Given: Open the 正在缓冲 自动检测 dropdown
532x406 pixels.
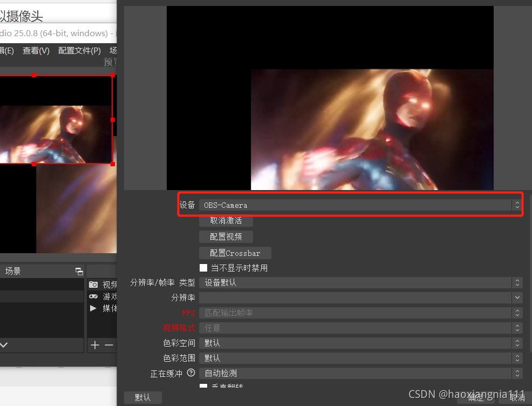Looking at the screenshot, I should pyautogui.click(x=360, y=373).
